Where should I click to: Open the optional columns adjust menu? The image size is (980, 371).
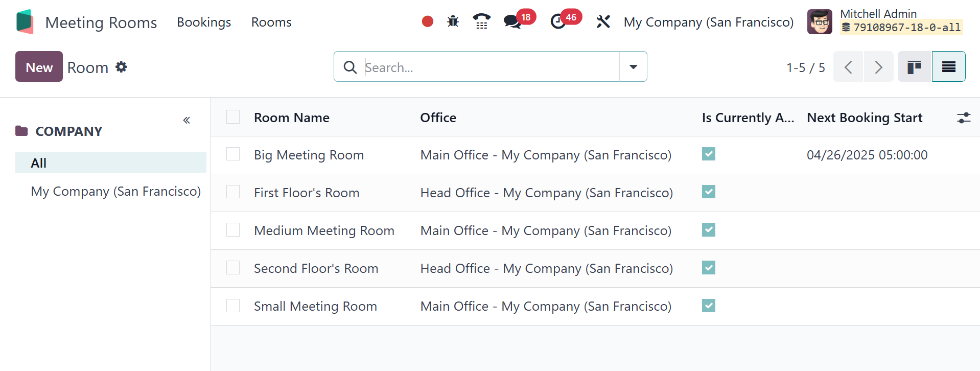tap(963, 118)
